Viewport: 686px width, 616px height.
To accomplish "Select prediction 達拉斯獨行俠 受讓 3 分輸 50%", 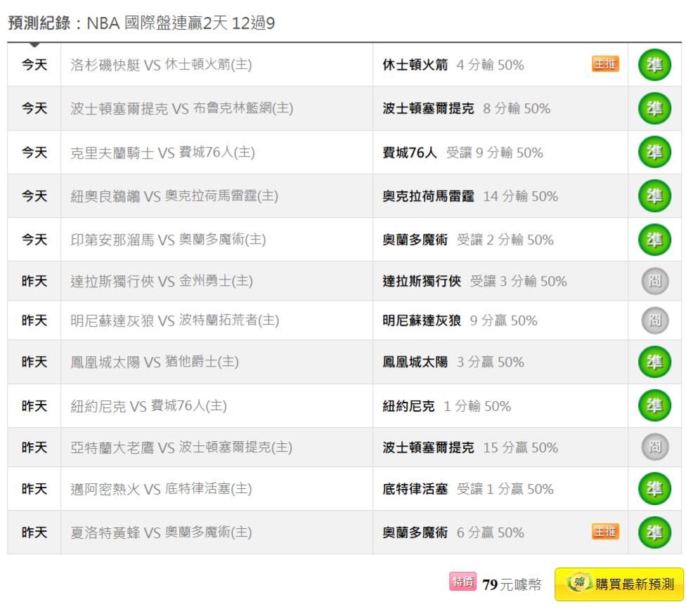I will point(474,281).
